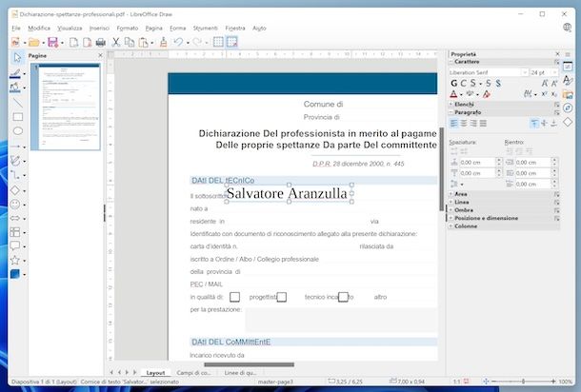Switch to Linee di qu... layer tab

coord(240,373)
